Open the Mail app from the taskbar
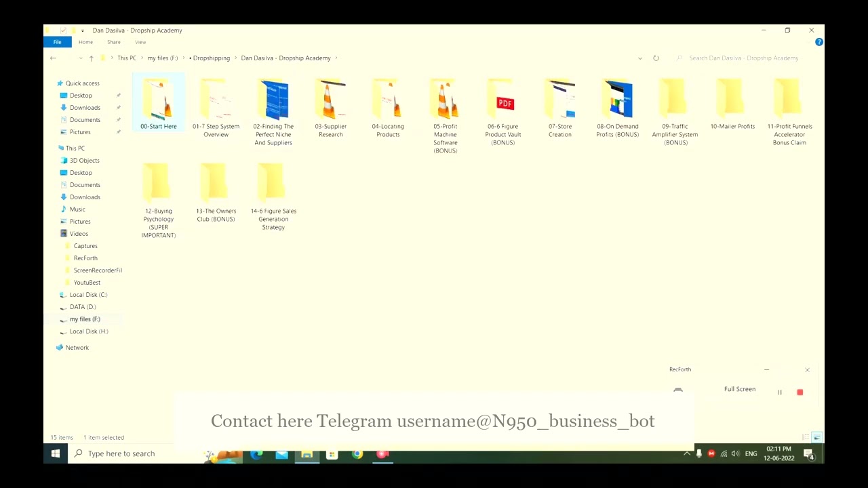 point(281,454)
